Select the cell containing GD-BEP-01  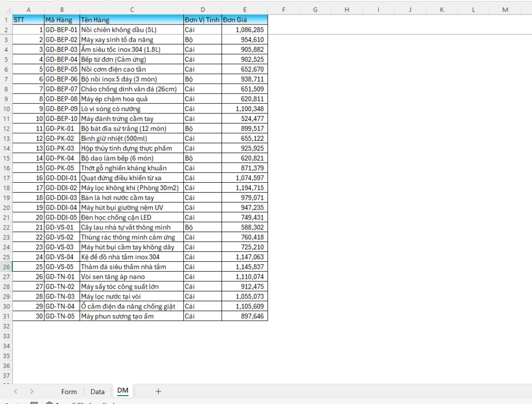click(61, 30)
